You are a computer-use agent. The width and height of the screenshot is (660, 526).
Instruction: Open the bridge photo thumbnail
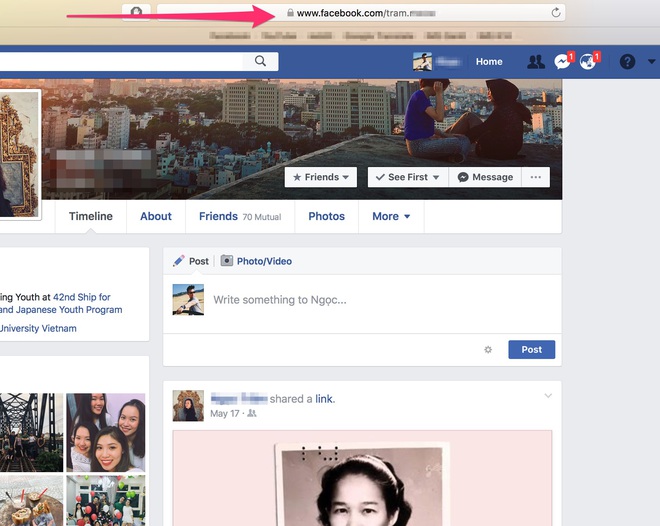click(x=31, y=433)
